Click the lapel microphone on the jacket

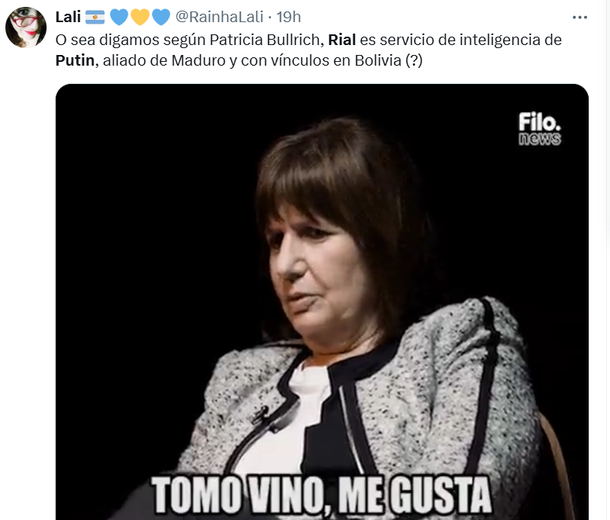click(x=260, y=415)
